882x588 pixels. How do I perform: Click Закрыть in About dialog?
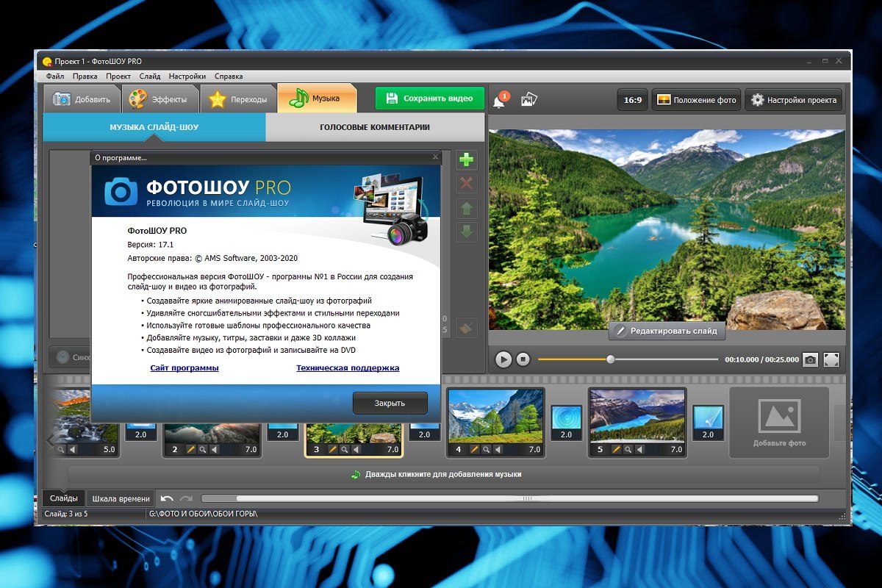(x=390, y=404)
